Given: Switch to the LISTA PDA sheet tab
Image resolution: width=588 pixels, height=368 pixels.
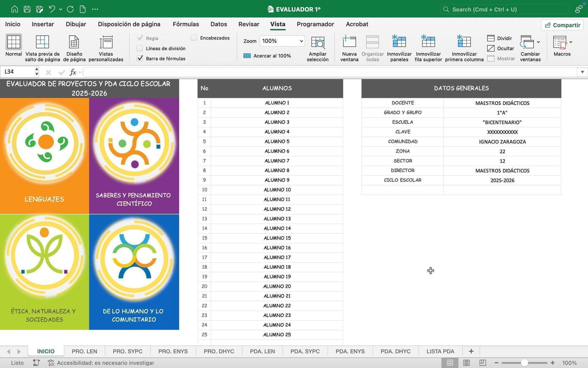Looking at the screenshot, I should click(440, 351).
